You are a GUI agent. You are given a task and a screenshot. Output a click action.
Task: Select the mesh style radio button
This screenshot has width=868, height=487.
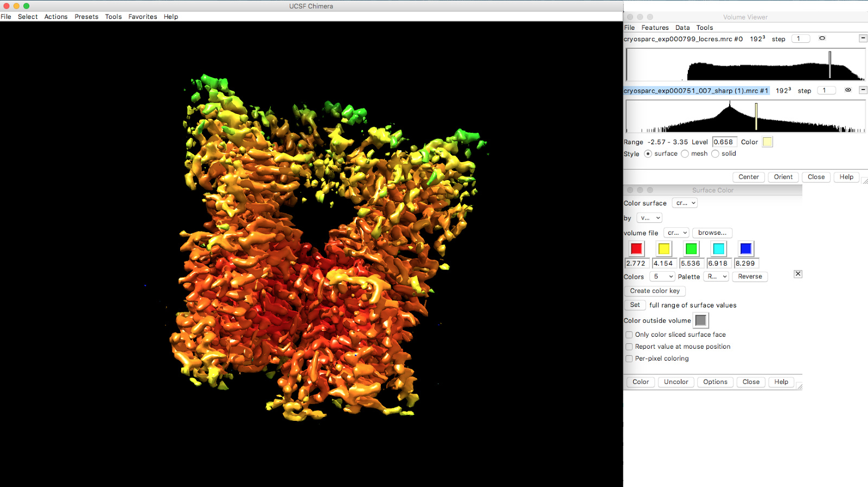[685, 154]
